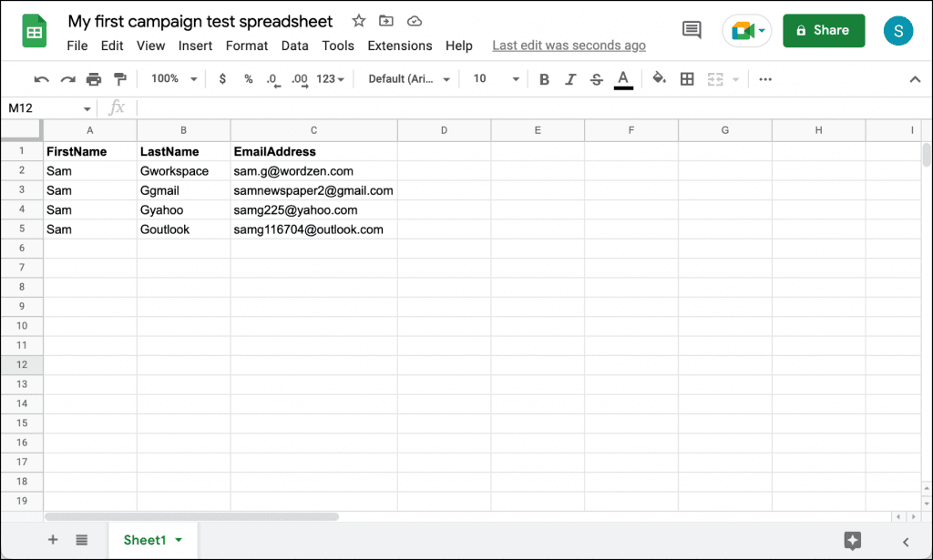
Task: Click the merge cells icon
Action: [715, 79]
